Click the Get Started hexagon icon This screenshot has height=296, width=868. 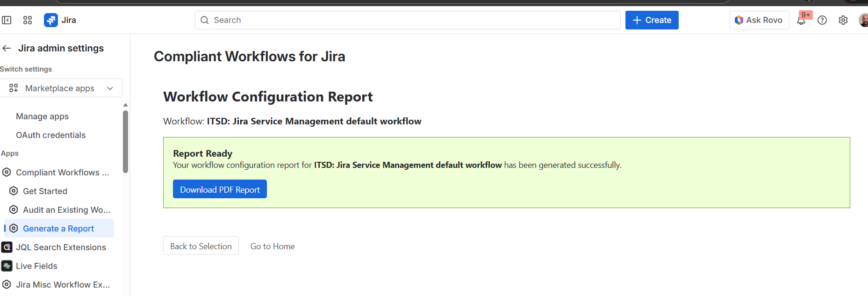click(14, 191)
